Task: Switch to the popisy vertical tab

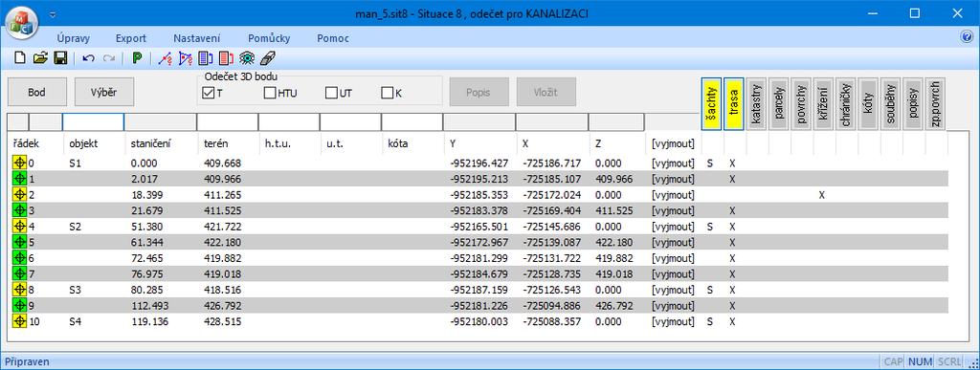Action: [x=914, y=104]
